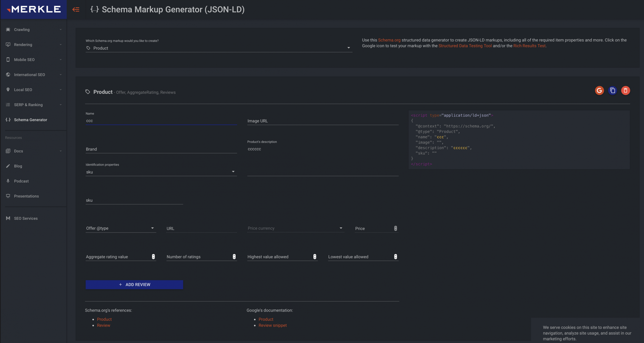Click the Price stepper arrows
This screenshot has height=343, width=644.
395,228
